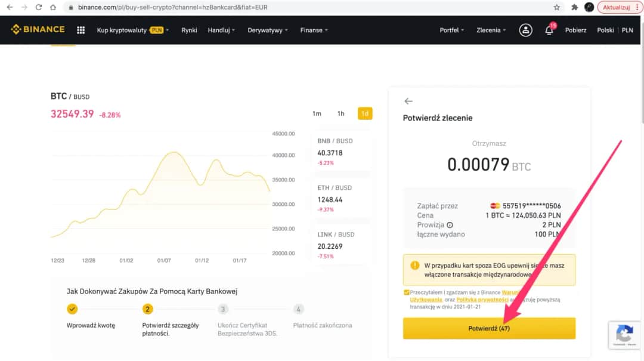Click the Potwierdź confirmation button
This screenshot has height=361, width=644.
click(x=489, y=328)
